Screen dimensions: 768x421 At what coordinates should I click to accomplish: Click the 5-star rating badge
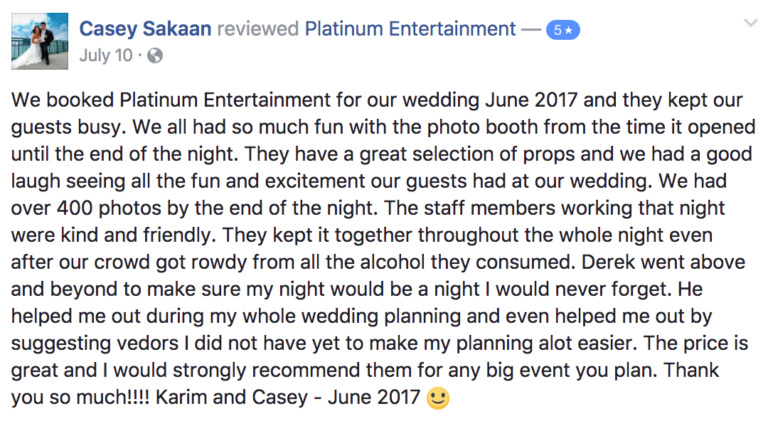563,31
